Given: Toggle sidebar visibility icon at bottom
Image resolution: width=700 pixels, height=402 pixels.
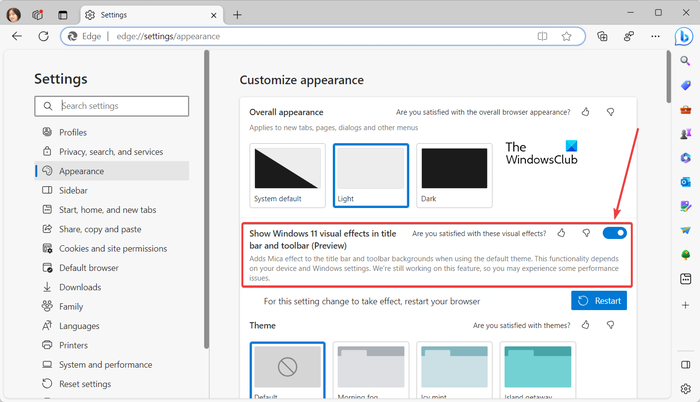Looking at the screenshot, I should [686, 365].
